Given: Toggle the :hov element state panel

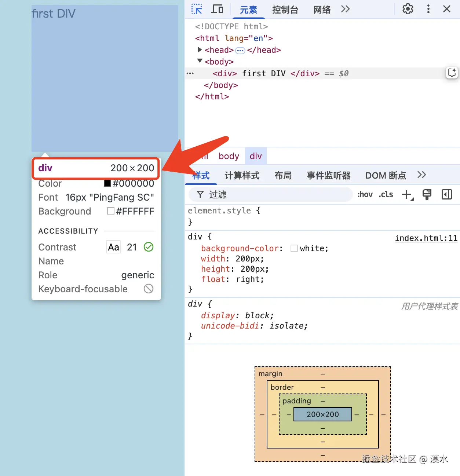Looking at the screenshot, I should coord(365,194).
